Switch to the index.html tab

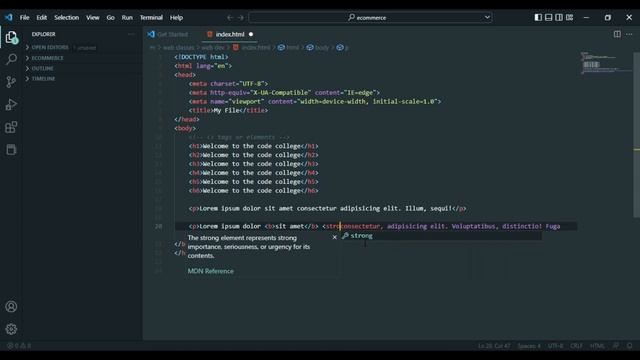pyautogui.click(x=230, y=34)
